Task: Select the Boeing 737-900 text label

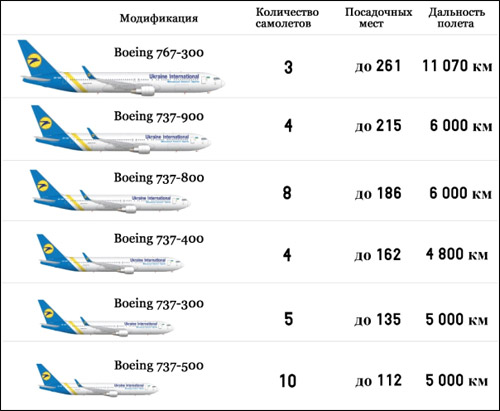Action: [159, 117]
